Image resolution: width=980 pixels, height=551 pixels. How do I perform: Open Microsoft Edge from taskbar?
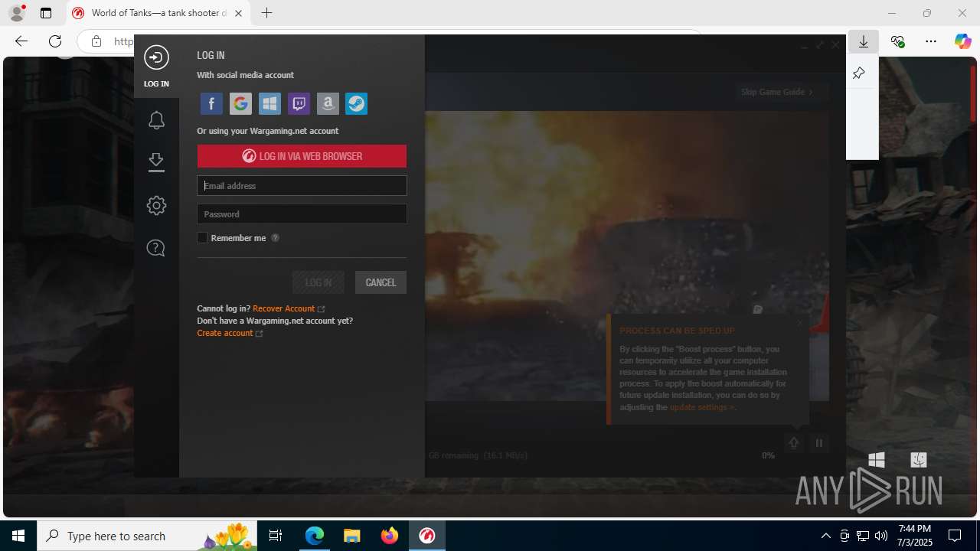(x=315, y=536)
